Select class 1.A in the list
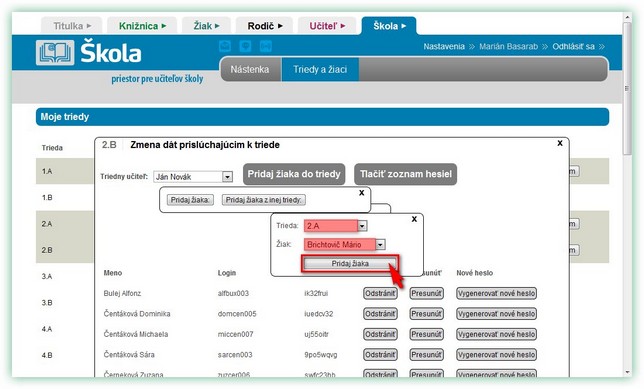Screen dimensions: 644x389 (x=47, y=171)
